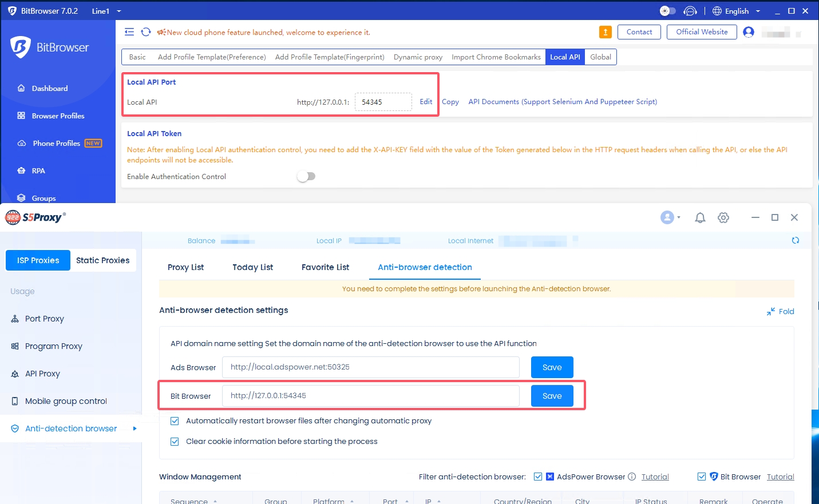The width and height of the screenshot is (819, 504).
Task: Click the BitBrowser user avatar icon
Action: (x=748, y=32)
